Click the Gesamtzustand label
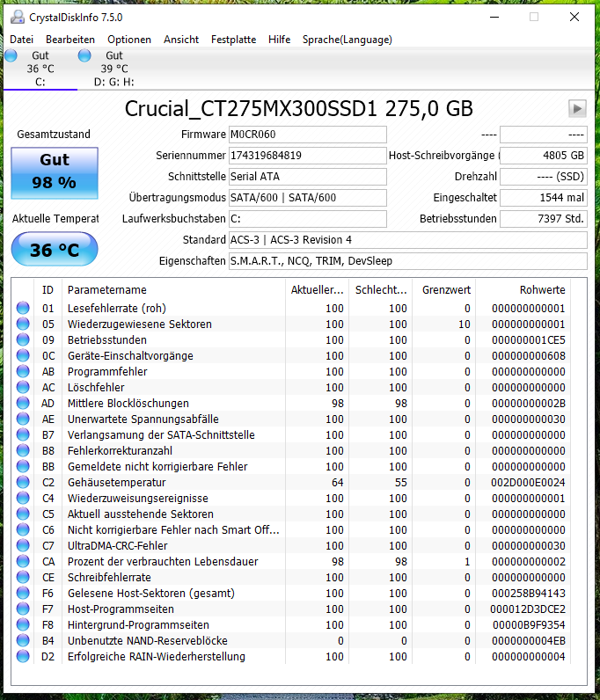The width and height of the screenshot is (600, 700). 54,134
